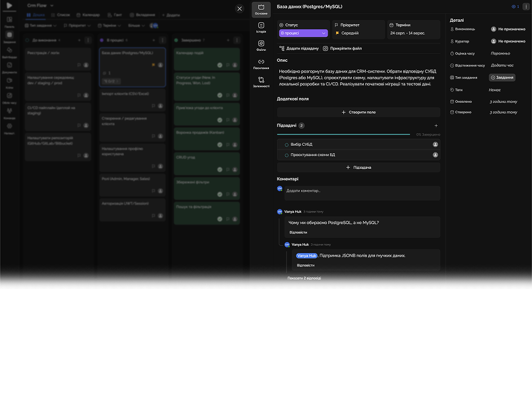Click the plus icon beside Підзадачі

(436, 125)
